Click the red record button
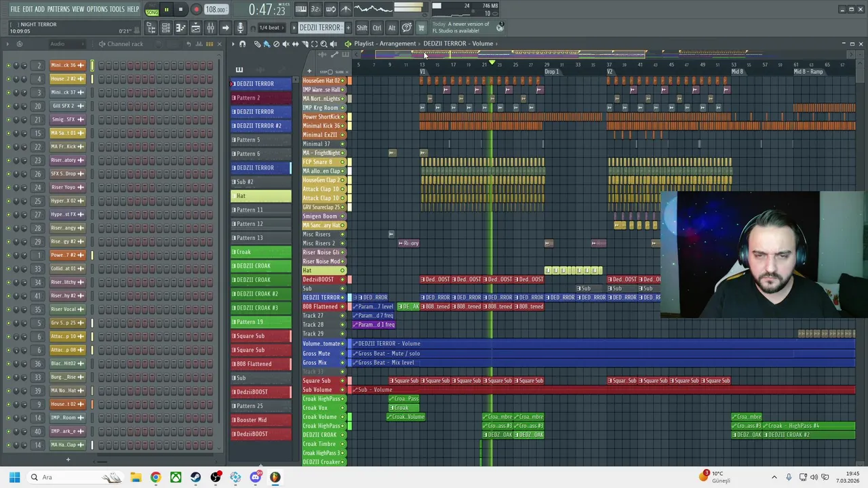 pos(196,10)
